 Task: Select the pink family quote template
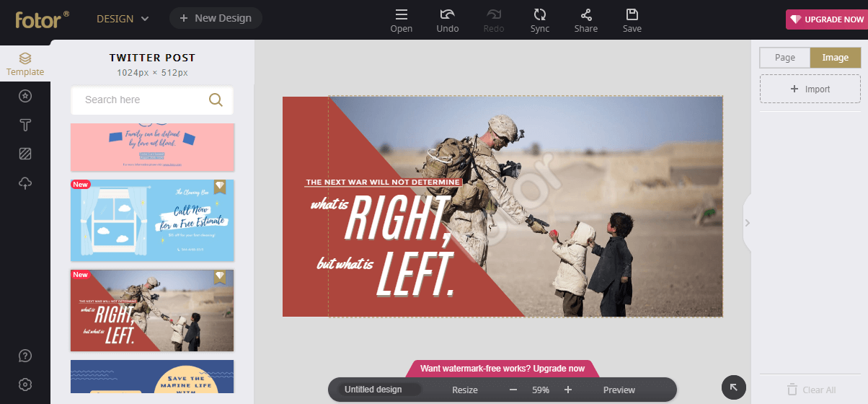coord(152,147)
